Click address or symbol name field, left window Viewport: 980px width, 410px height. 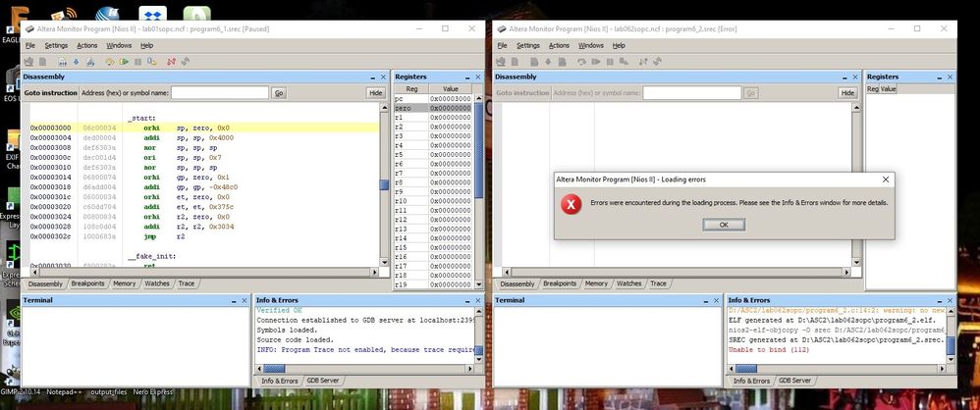coord(219,92)
